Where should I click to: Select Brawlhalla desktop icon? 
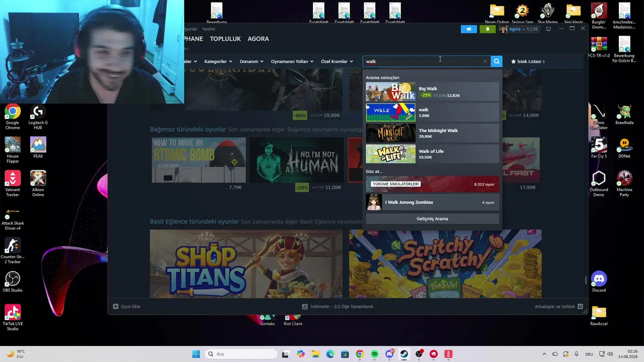624,115
